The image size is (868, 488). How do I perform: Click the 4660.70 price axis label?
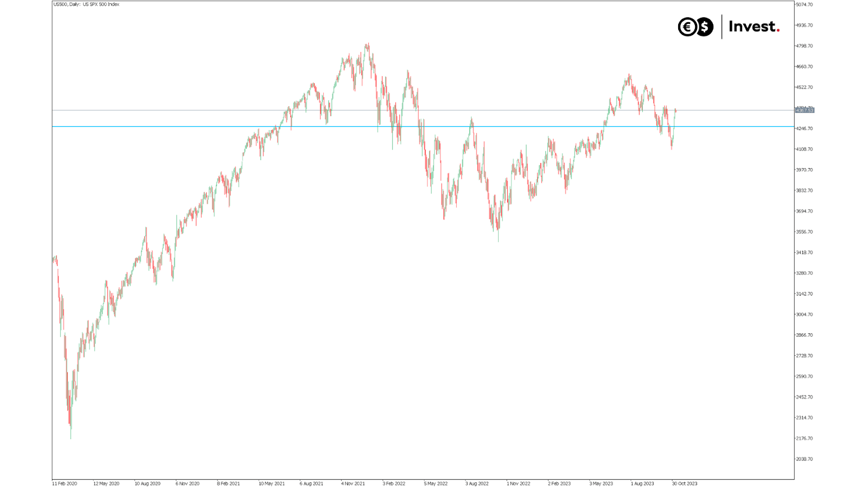pos(804,66)
